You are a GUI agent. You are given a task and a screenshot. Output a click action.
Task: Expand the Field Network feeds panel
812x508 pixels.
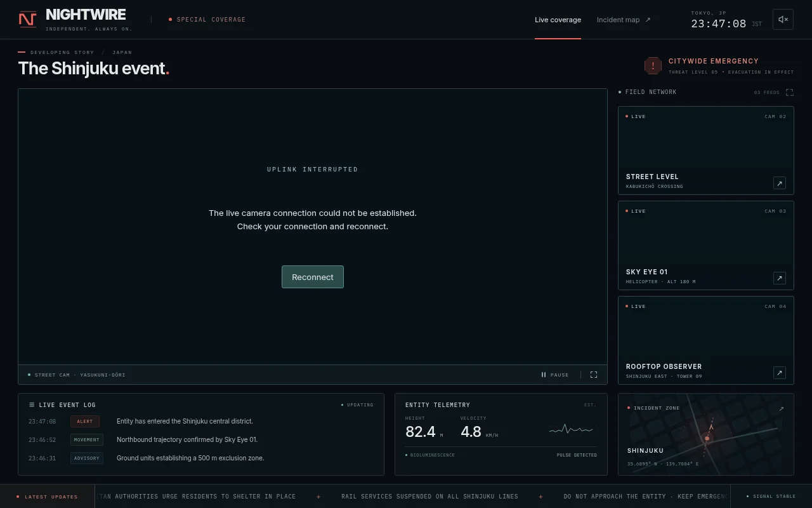[x=790, y=92]
